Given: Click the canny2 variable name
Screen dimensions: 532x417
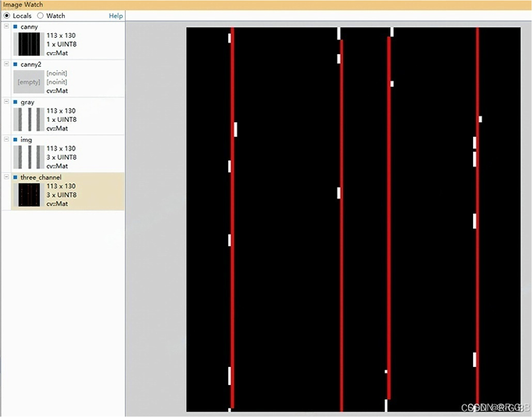Looking at the screenshot, I should (31, 65).
